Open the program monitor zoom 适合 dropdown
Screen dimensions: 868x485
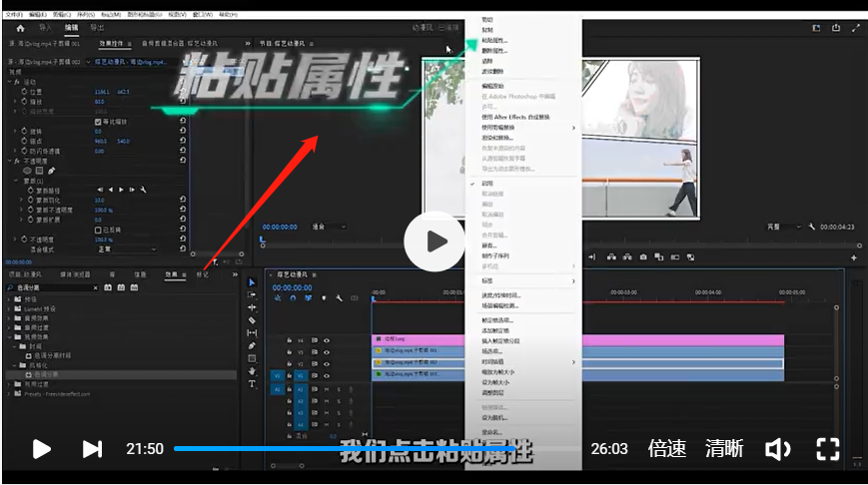330,227
